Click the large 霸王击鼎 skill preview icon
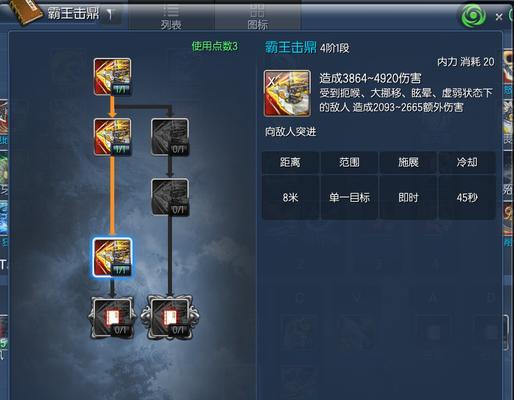Screen dimensions: 514x400 click(287, 93)
